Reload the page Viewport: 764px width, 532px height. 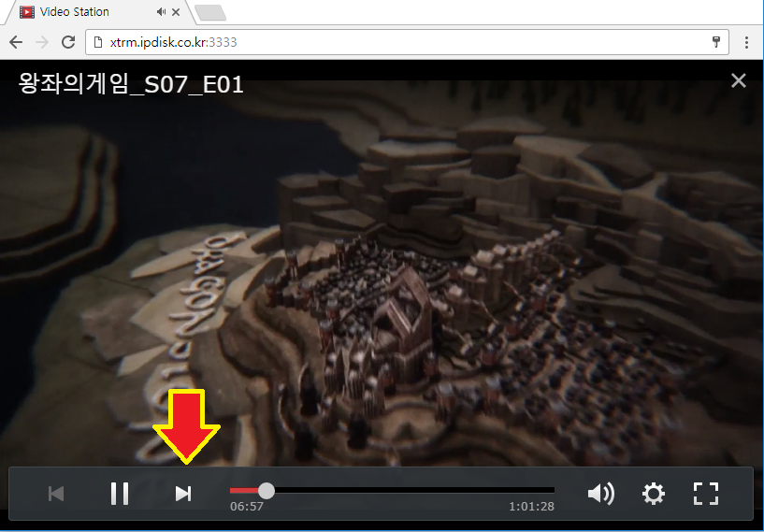(x=68, y=42)
